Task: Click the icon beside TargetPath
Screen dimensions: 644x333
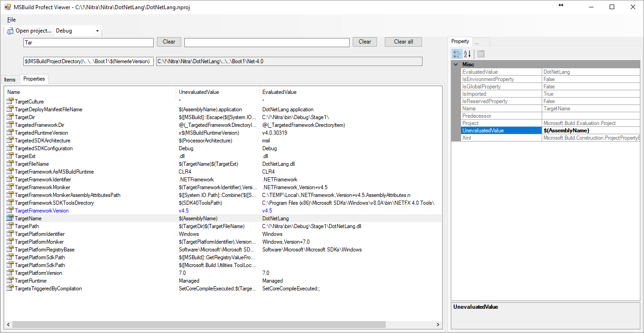Action: (x=10, y=226)
